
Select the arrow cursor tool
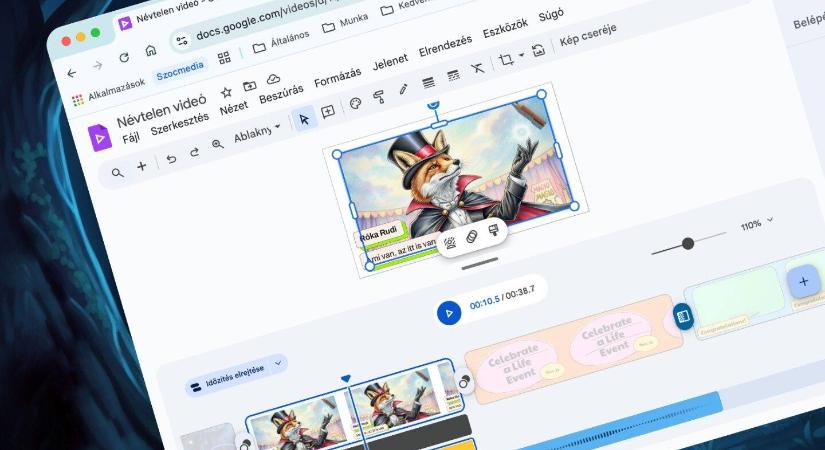point(304,119)
